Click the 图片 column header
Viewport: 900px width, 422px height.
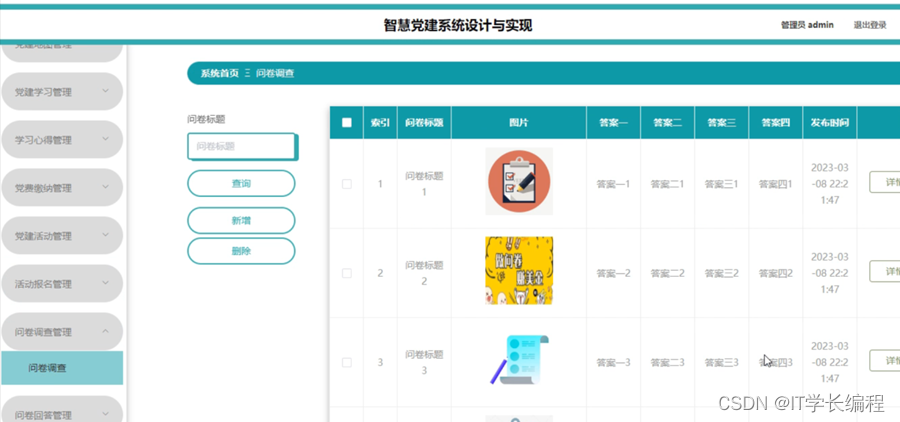pyautogui.click(x=519, y=122)
